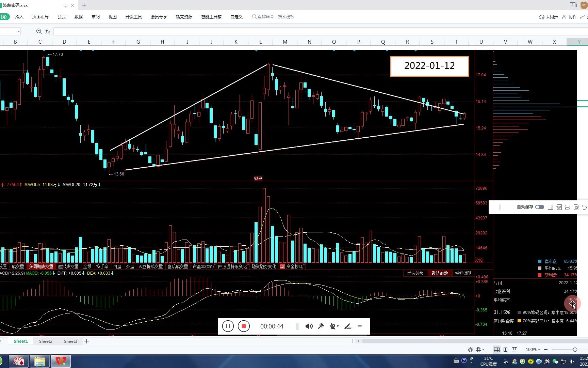Toggle the 自动保存 switch
588x368 pixels.
(x=540, y=207)
